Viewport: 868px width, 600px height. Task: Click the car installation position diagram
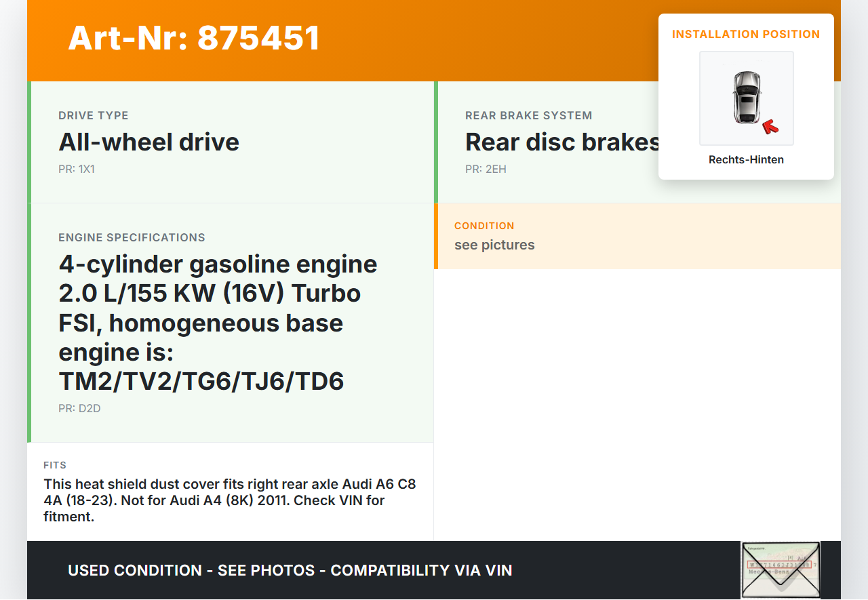746,98
